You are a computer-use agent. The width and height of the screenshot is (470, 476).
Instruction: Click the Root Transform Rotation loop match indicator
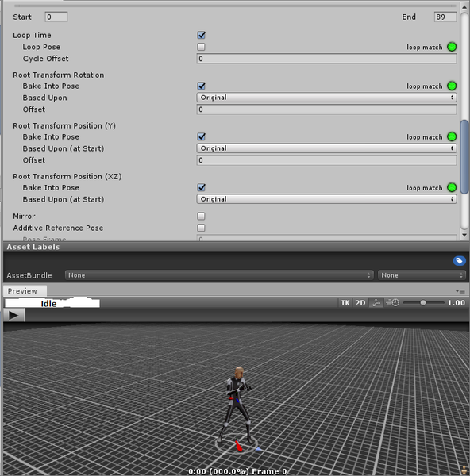click(452, 86)
